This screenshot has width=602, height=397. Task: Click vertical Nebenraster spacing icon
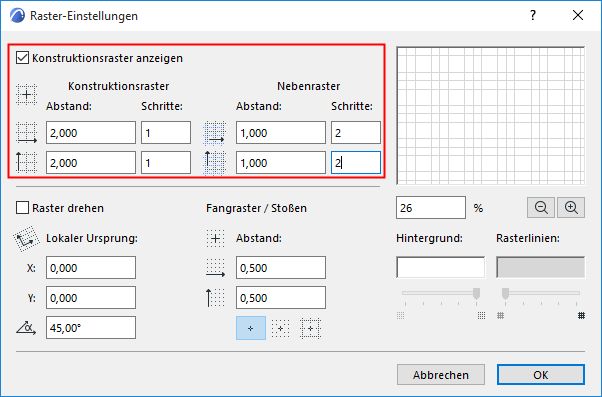[214, 163]
